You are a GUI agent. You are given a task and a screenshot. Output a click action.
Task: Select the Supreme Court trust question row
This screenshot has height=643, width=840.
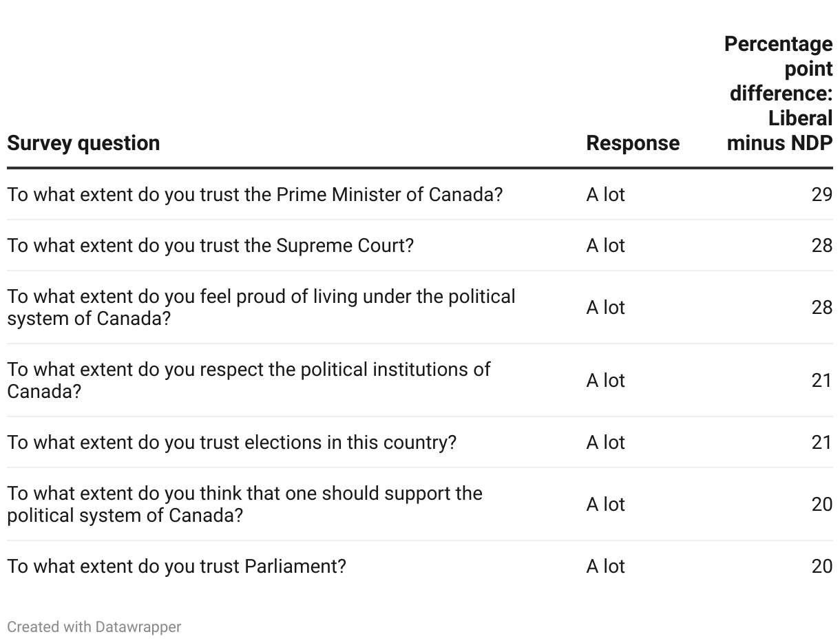pos(420,246)
